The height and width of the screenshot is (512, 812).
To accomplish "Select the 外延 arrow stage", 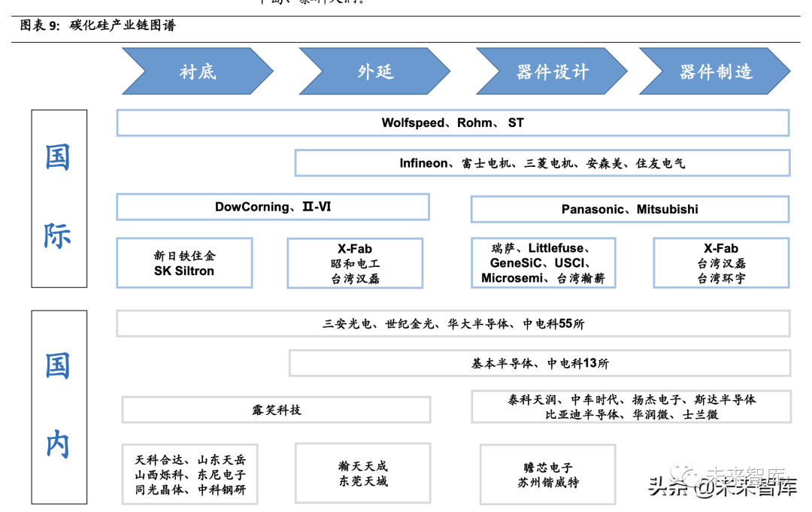I will coord(374,71).
